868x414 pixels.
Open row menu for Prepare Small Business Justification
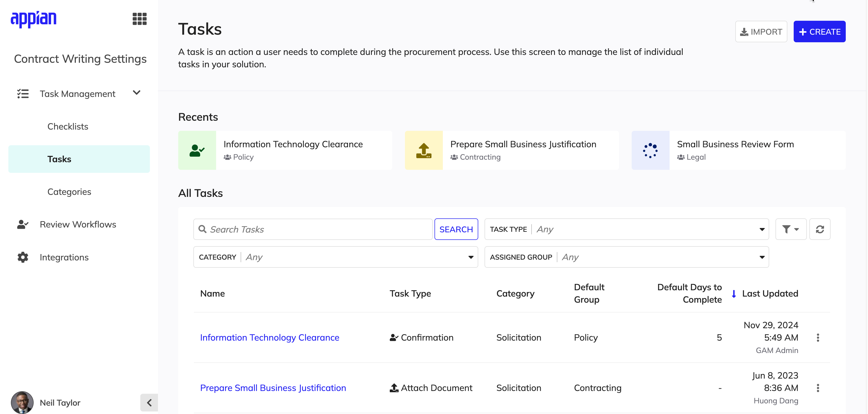click(818, 388)
